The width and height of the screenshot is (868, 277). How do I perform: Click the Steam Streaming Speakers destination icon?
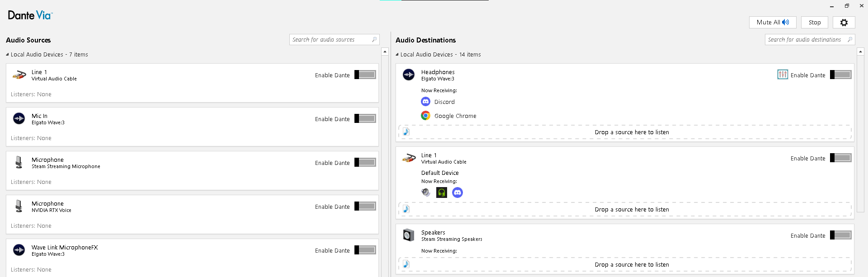click(x=409, y=235)
